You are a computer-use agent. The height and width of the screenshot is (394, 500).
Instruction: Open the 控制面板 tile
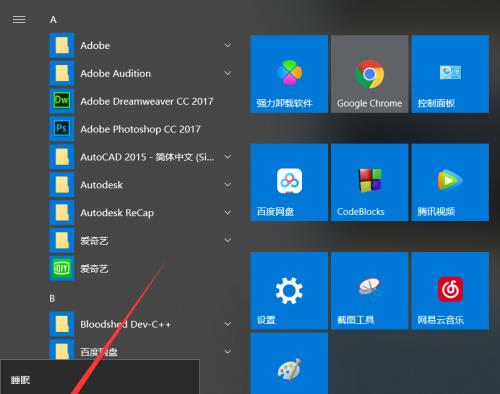tap(450, 74)
